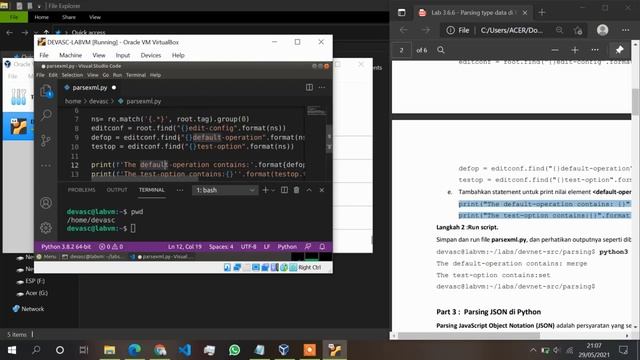Open the VirtualBox Input menu
This screenshot has height=360, width=640.
coord(122,55)
